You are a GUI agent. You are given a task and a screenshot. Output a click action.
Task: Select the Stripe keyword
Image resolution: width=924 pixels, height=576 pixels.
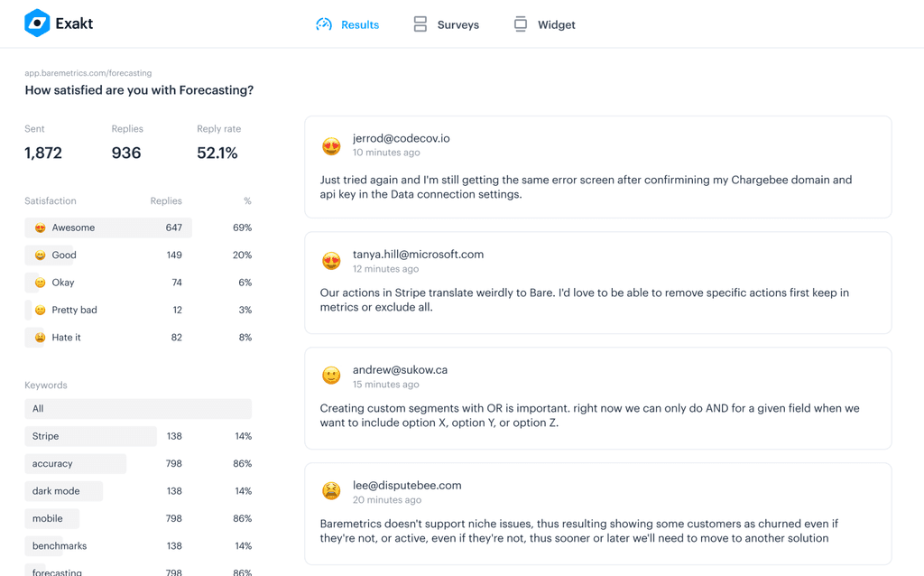(138, 436)
